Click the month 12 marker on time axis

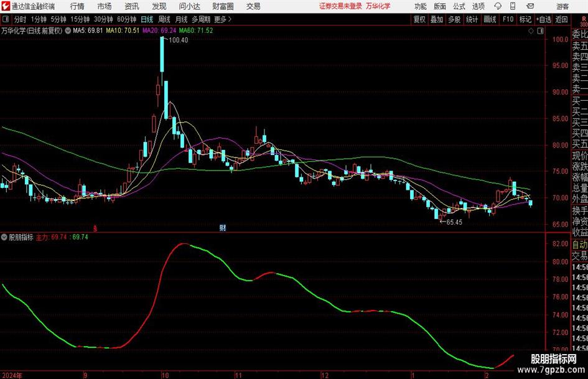(325, 375)
